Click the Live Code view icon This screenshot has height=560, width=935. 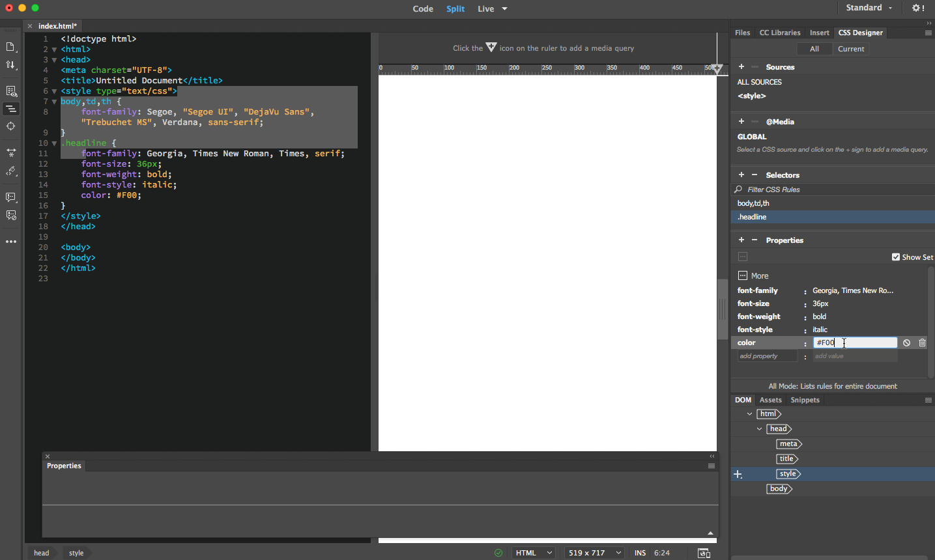pyautogui.click(x=10, y=91)
